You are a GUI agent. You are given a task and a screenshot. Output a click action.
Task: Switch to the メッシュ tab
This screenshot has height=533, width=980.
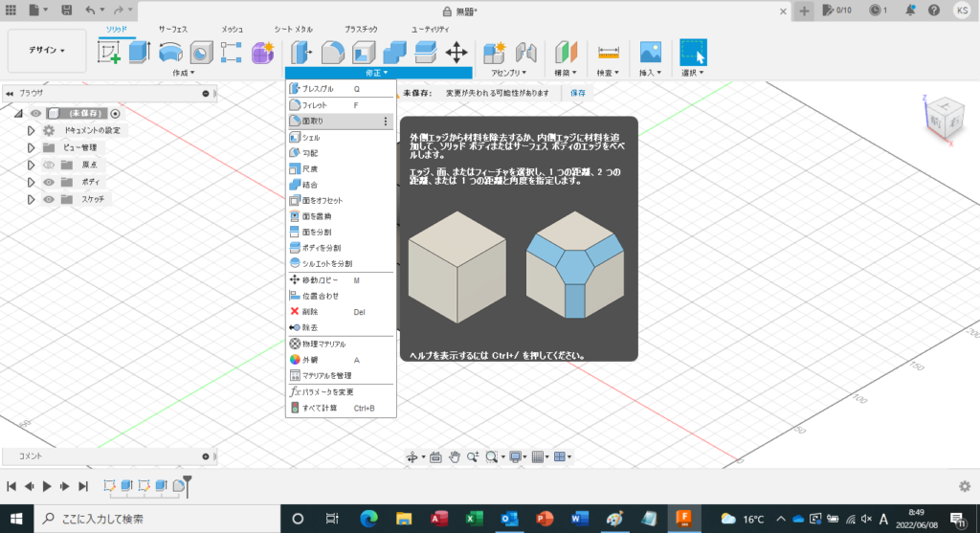tap(233, 30)
